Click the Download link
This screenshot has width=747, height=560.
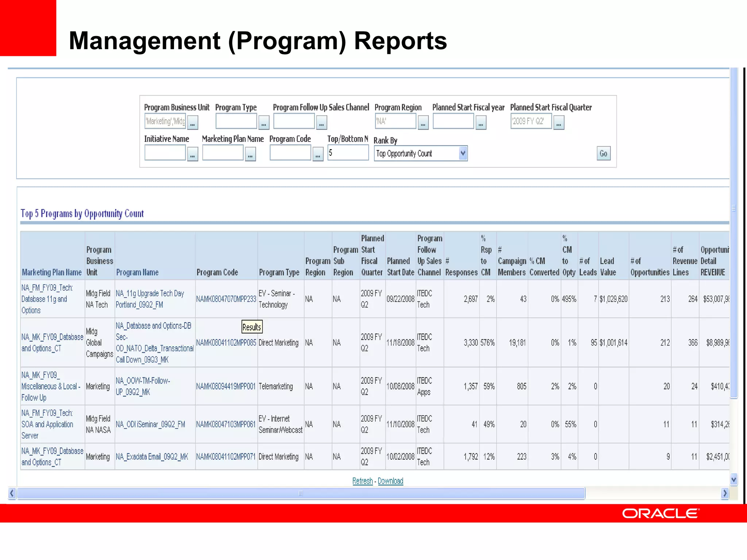390,481
